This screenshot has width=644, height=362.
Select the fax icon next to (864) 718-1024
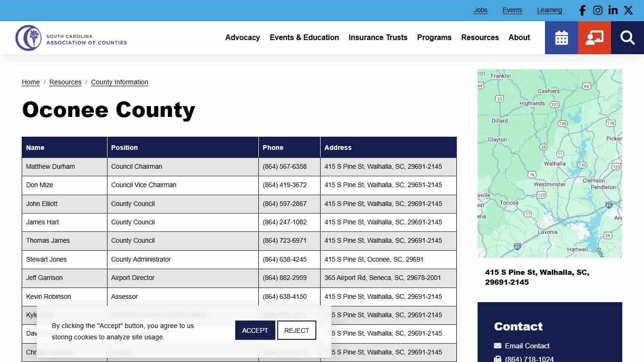(498, 359)
